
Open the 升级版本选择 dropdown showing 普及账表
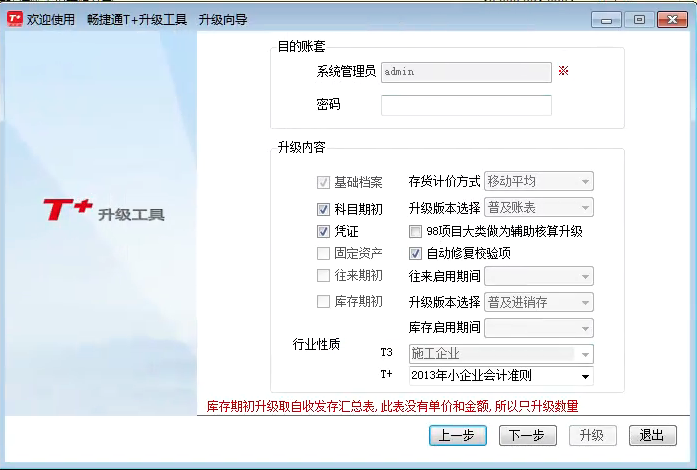click(539, 207)
